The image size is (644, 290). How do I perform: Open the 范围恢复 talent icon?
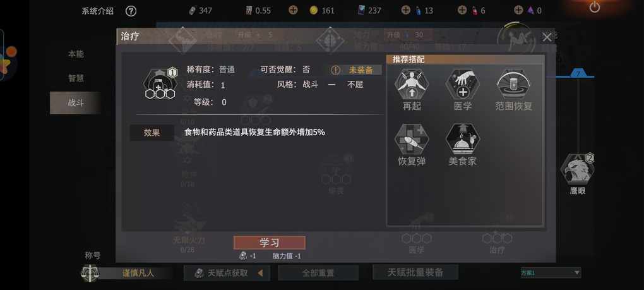[x=513, y=83]
